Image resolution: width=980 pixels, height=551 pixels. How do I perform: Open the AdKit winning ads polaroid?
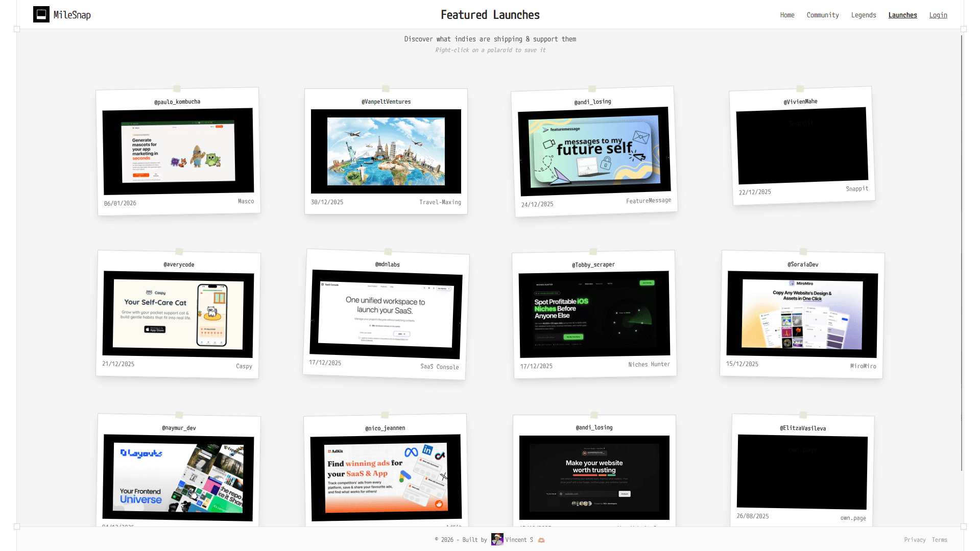coord(386,477)
